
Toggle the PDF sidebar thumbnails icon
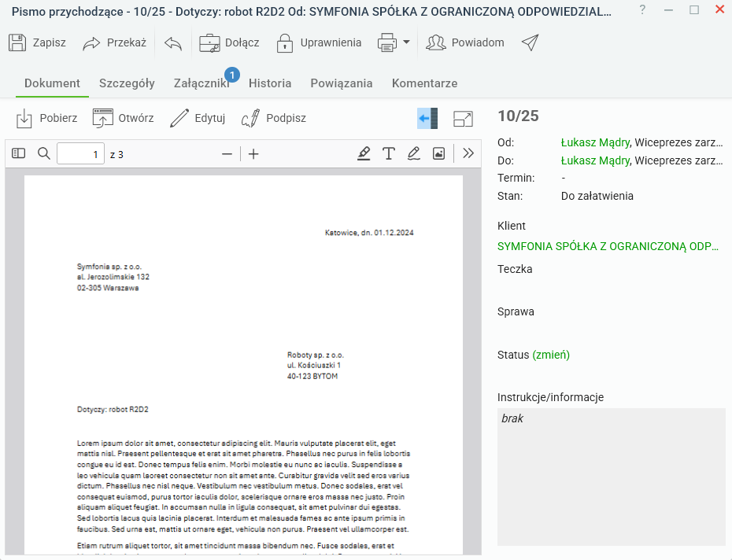[19, 153]
